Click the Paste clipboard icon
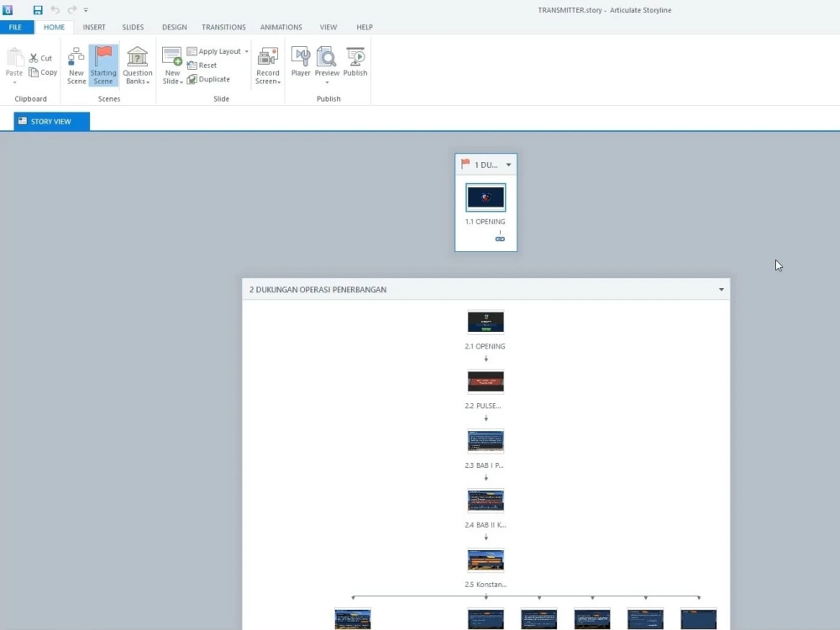Image resolution: width=840 pixels, height=630 pixels. 14,58
